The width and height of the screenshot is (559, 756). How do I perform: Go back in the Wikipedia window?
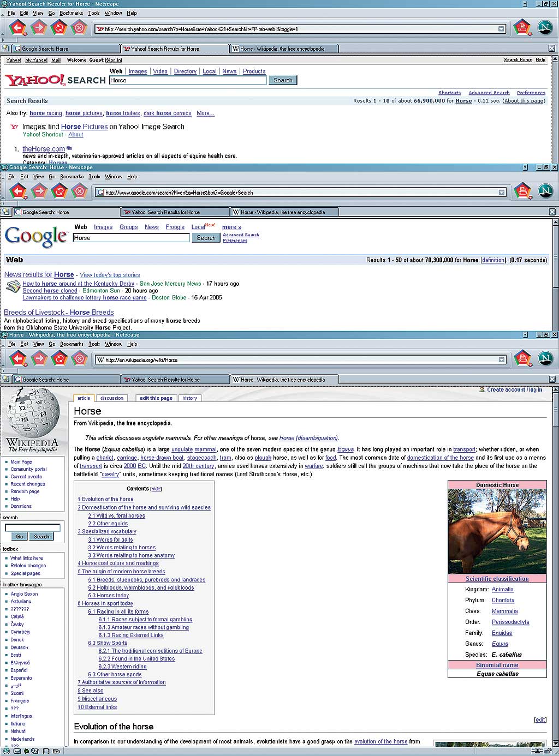coord(18,358)
